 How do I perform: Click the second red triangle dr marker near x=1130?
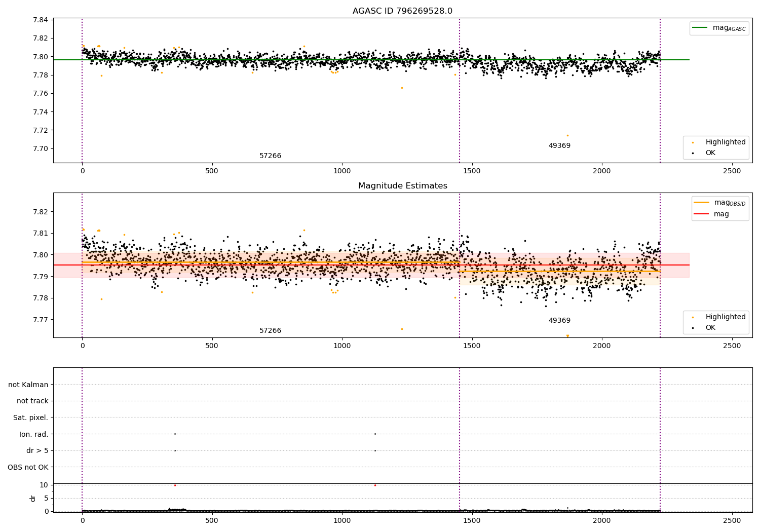point(375,485)
